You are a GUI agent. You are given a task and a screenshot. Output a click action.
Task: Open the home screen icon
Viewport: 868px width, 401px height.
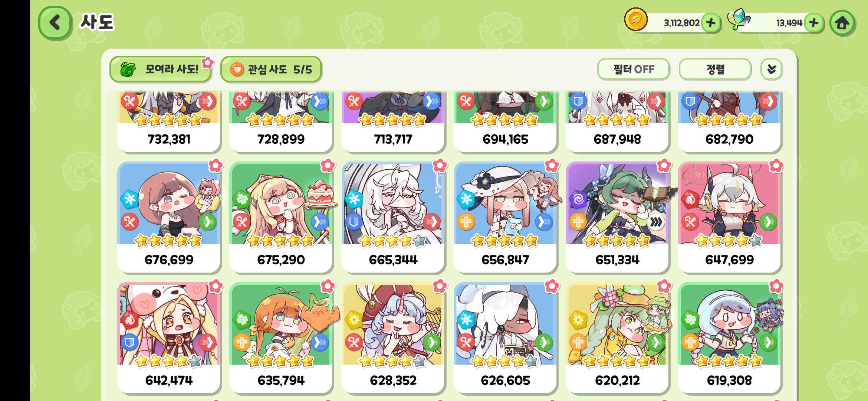click(842, 23)
